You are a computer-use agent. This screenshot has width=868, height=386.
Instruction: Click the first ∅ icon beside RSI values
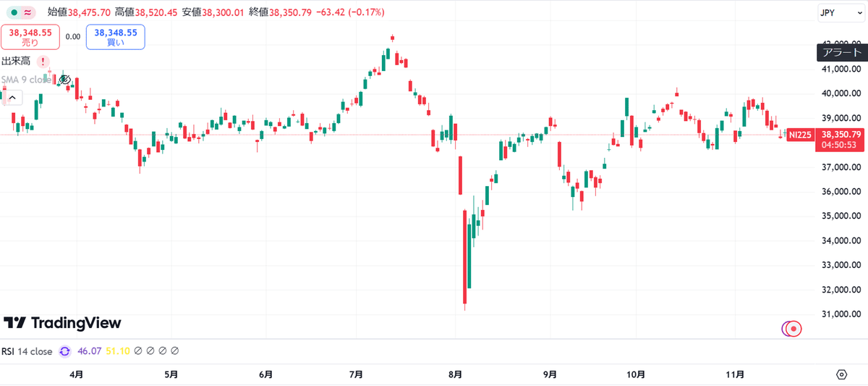click(x=137, y=351)
